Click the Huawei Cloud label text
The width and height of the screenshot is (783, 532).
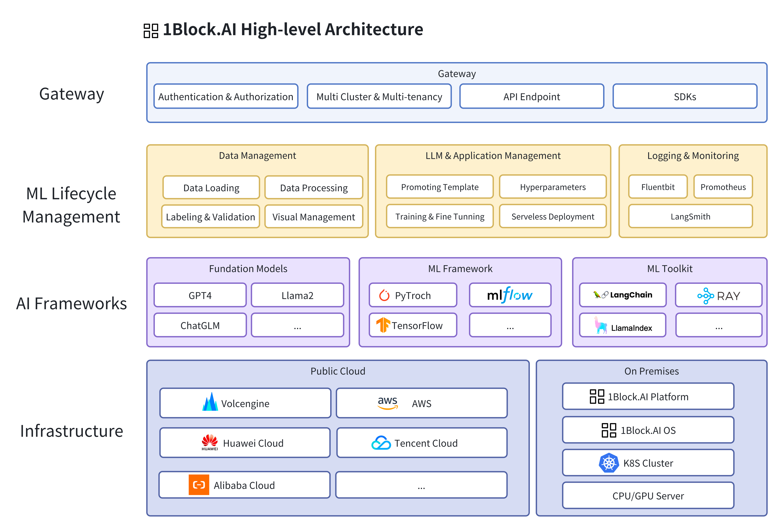[x=253, y=443]
